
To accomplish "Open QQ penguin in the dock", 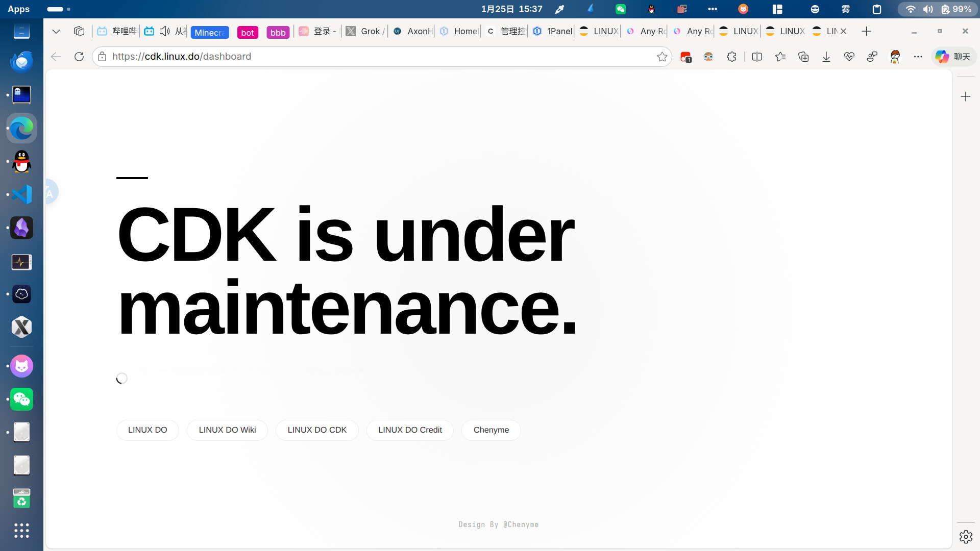I will coord(21,161).
